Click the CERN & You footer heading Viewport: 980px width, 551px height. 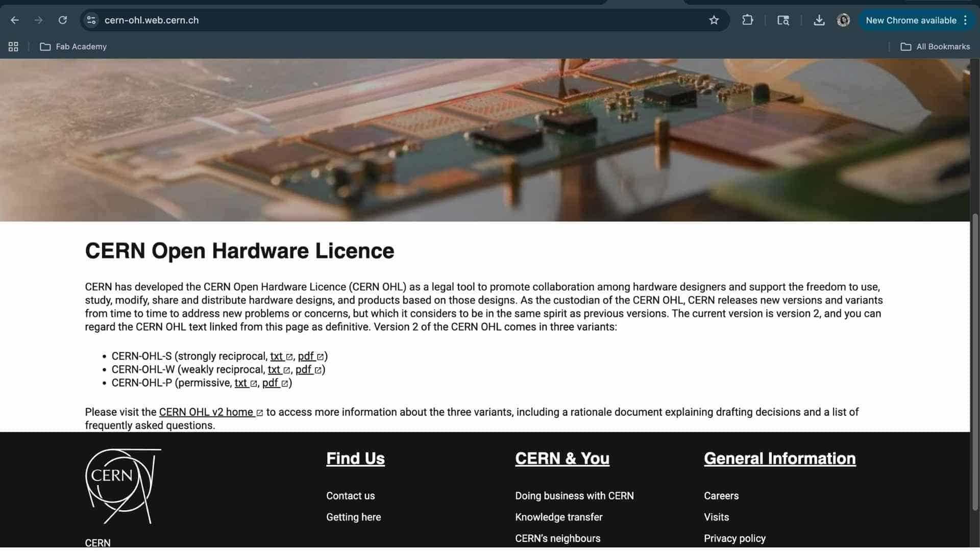click(562, 459)
